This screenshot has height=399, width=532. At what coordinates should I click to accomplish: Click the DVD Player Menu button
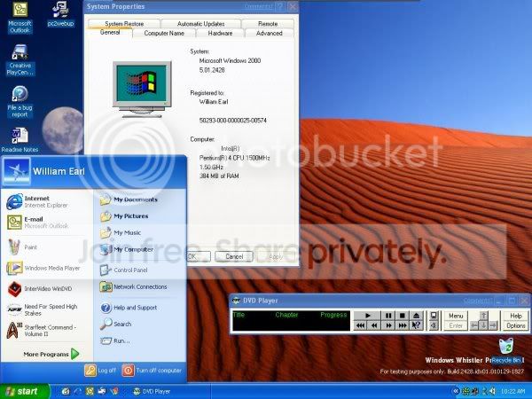pos(456,315)
